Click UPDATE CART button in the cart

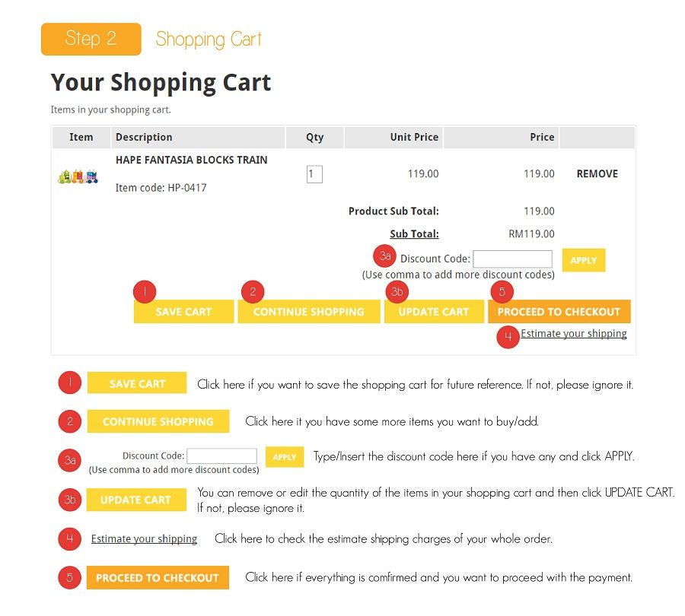[434, 311]
